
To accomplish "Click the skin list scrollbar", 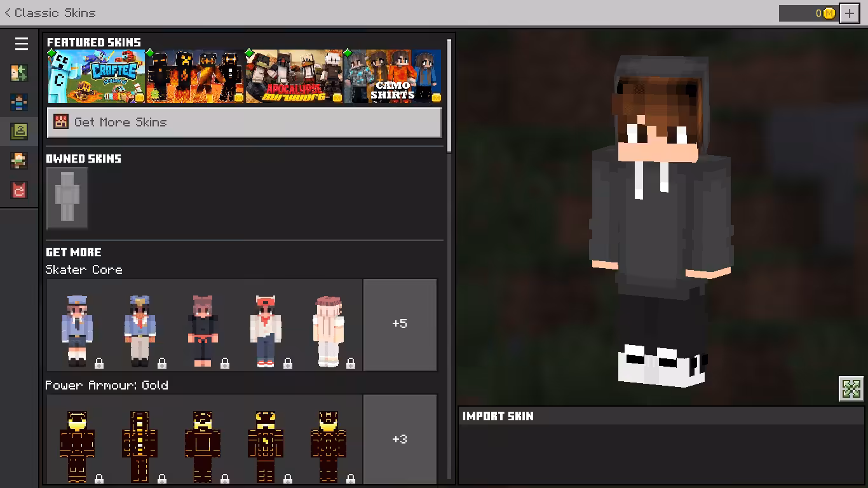I will tap(450, 95).
